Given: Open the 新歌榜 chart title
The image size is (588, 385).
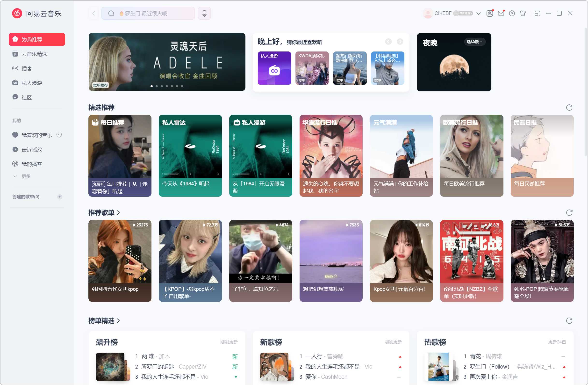Looking at the screenshot, I should click(271, 342).
